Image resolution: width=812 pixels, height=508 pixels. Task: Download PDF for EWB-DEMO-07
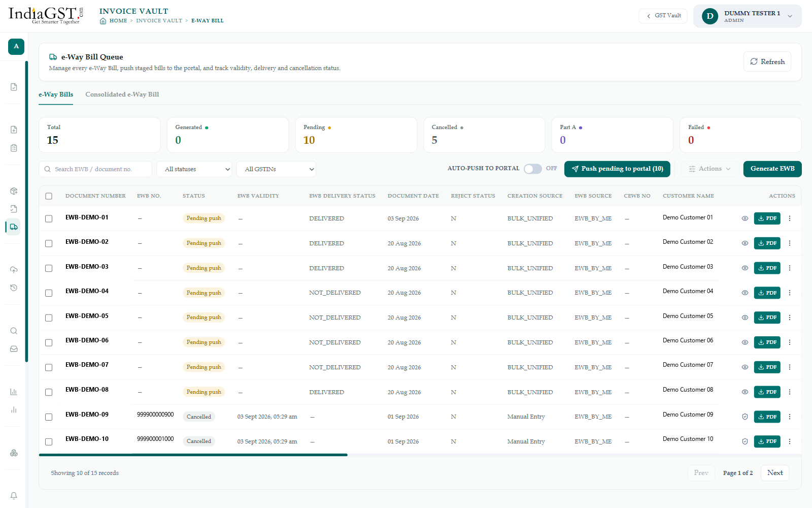click(x=767, y=367)
